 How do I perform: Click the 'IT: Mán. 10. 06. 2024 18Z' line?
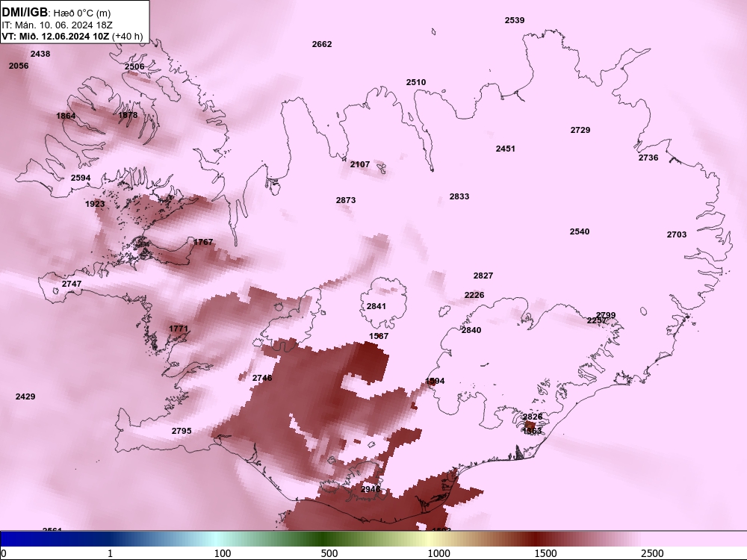click(x=57, y=25)
